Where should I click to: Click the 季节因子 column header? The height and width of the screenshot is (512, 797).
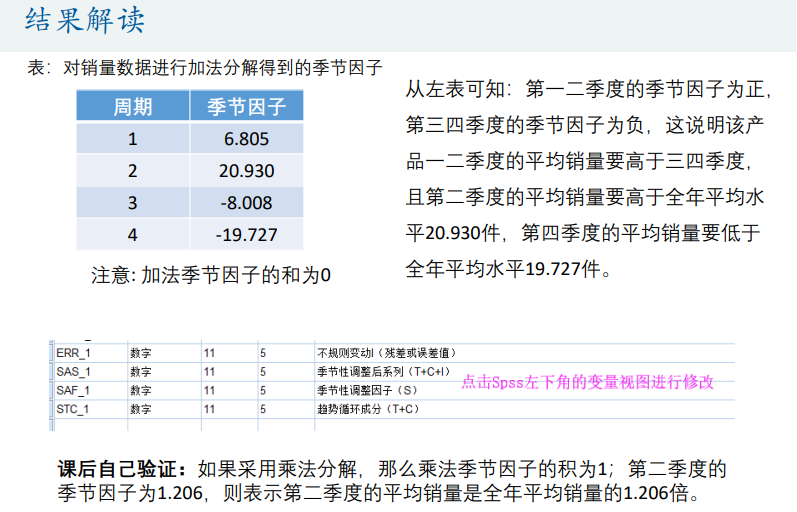point(246,107)
